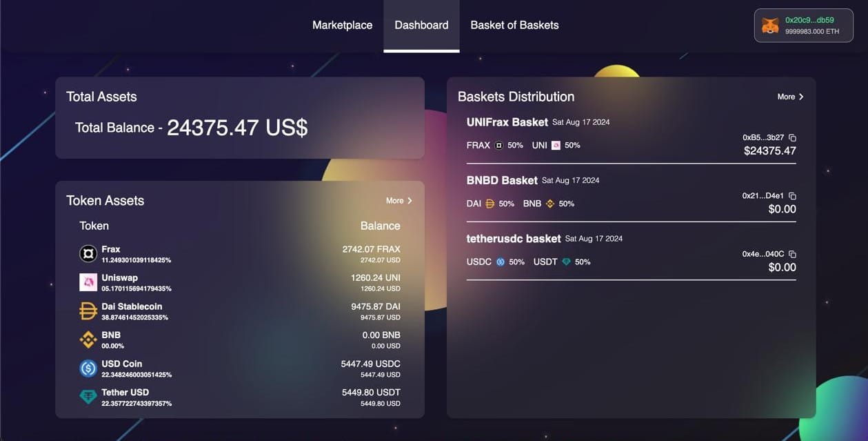The height and width of the screenshot is (441, 868).
Task: Click the MetaMask fox wallet icon
Action: 769,26
